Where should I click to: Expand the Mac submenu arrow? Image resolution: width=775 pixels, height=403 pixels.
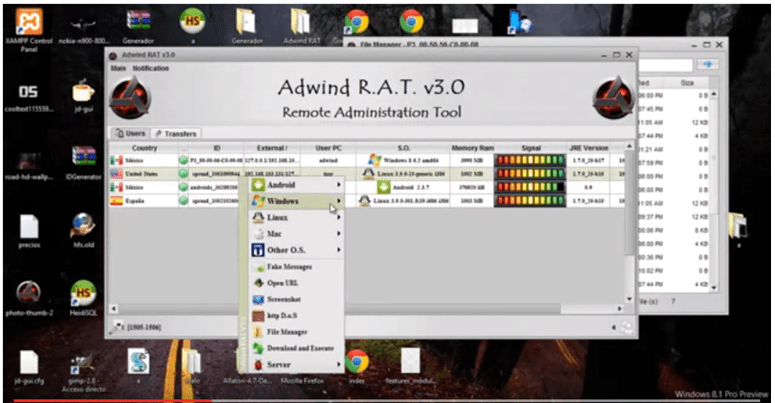(339, 233)
